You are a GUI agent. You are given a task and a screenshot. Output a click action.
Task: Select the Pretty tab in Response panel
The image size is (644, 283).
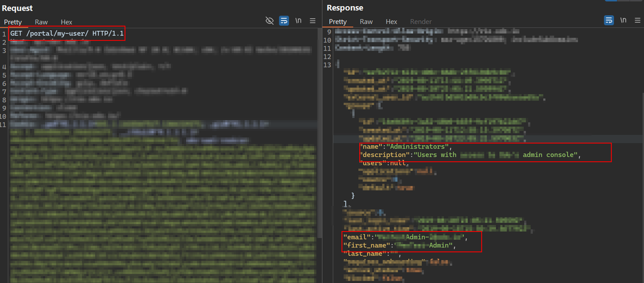338,22
